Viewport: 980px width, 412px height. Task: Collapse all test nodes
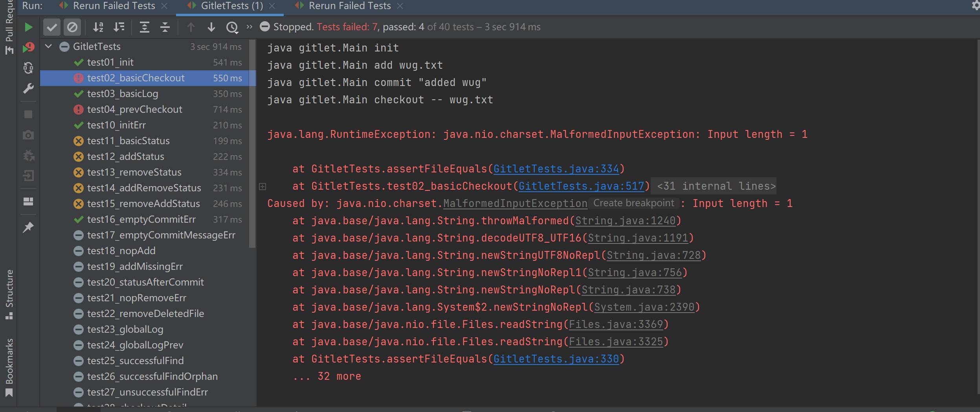165,27
